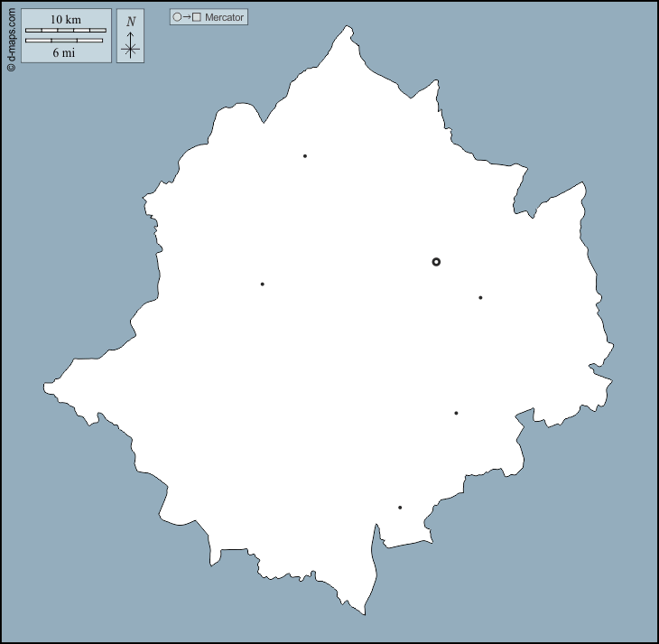Click the square icon beside Mercator
Viewport: 659px width, 644px height.
click(x=197, y=17)
